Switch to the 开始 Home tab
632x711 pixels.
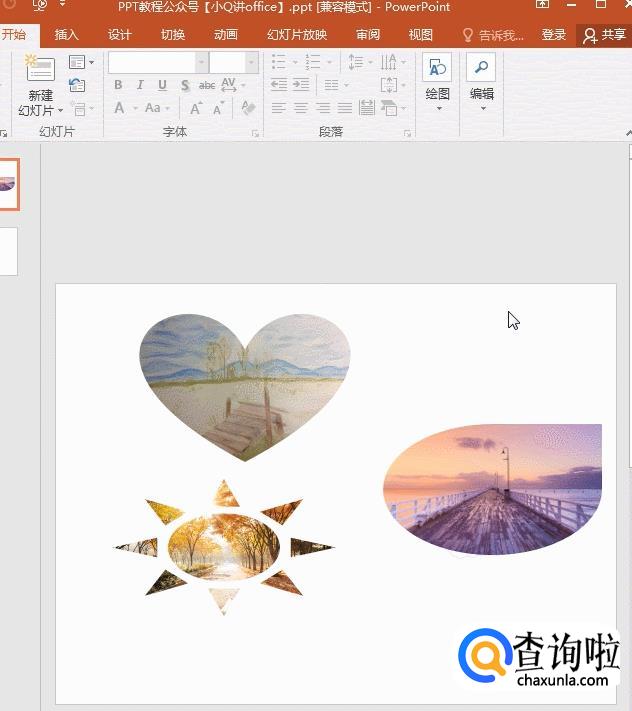15,34
